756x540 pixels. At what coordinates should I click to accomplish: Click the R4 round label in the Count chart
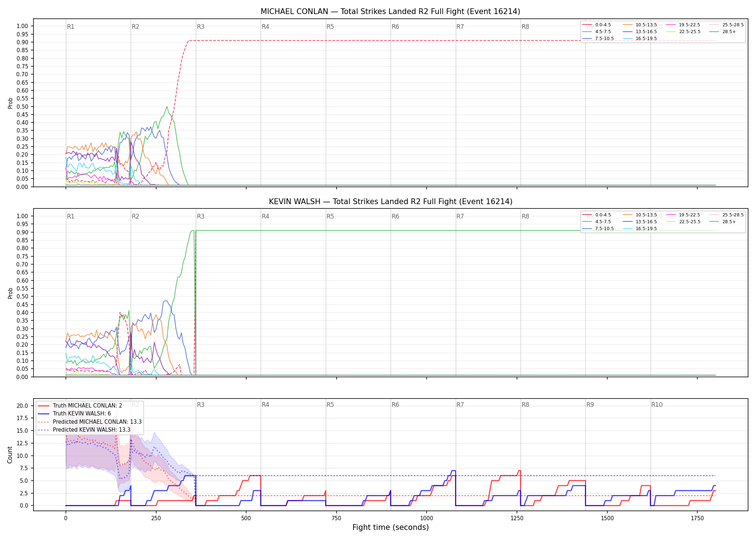coord(265,405)
